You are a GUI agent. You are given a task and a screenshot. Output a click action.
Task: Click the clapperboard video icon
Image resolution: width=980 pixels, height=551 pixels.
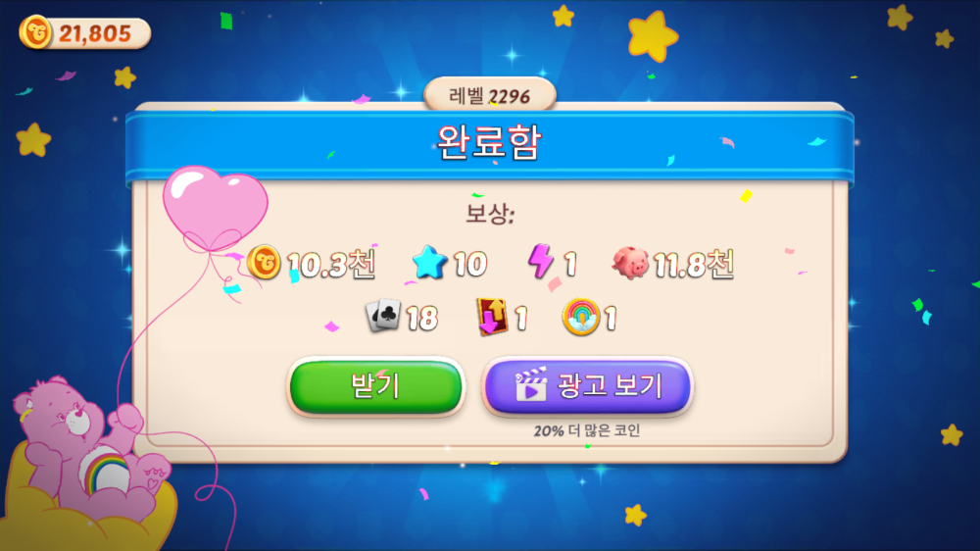pyautogui.click(x=530, y=384)
